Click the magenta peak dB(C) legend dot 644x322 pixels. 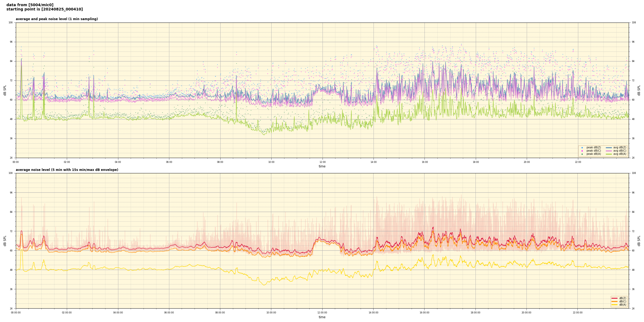pyautogui.click(x=582, y=151)
